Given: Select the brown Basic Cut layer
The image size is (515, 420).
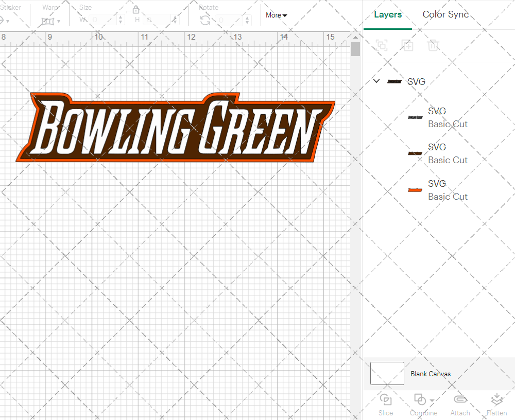Looking at the screenshot, I should [x=448, y=153].
